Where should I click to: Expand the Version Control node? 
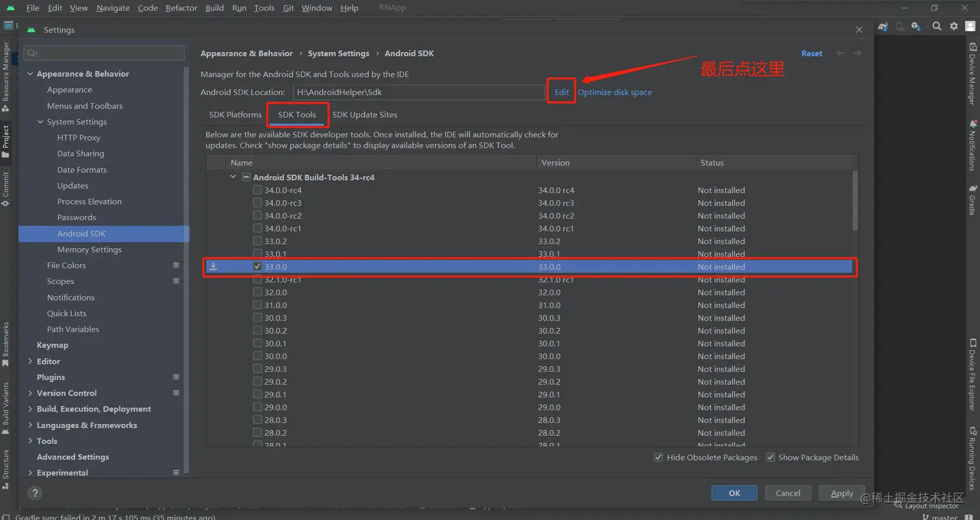coord(30,393)
